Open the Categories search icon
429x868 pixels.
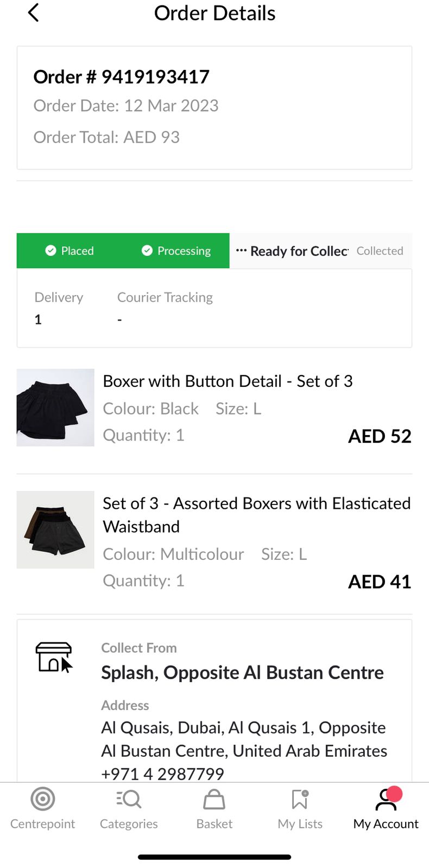point(129,799)
